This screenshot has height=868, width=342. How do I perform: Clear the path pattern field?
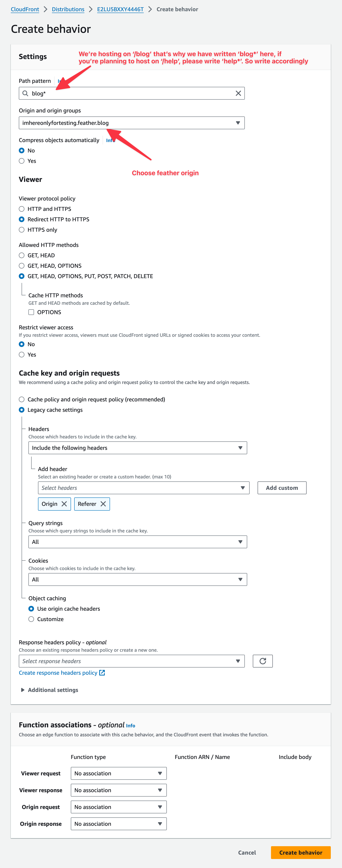pos(238,93)
